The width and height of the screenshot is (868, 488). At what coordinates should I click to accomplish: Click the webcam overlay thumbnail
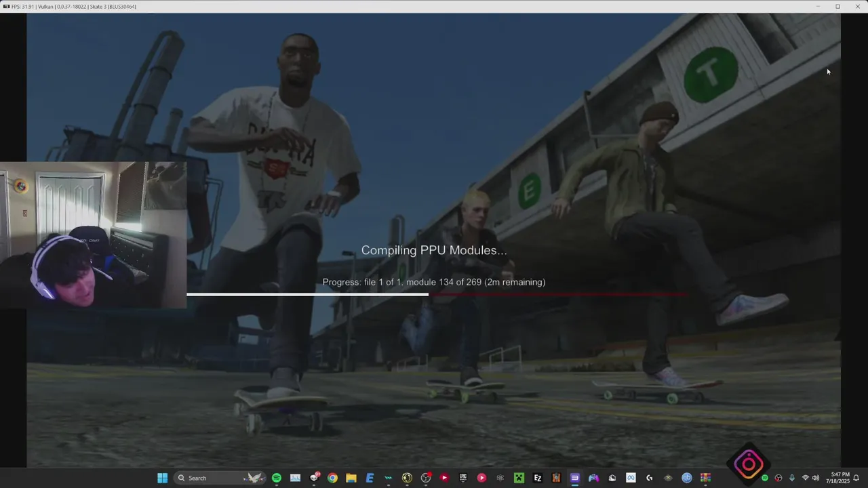(x=93, y=235)
